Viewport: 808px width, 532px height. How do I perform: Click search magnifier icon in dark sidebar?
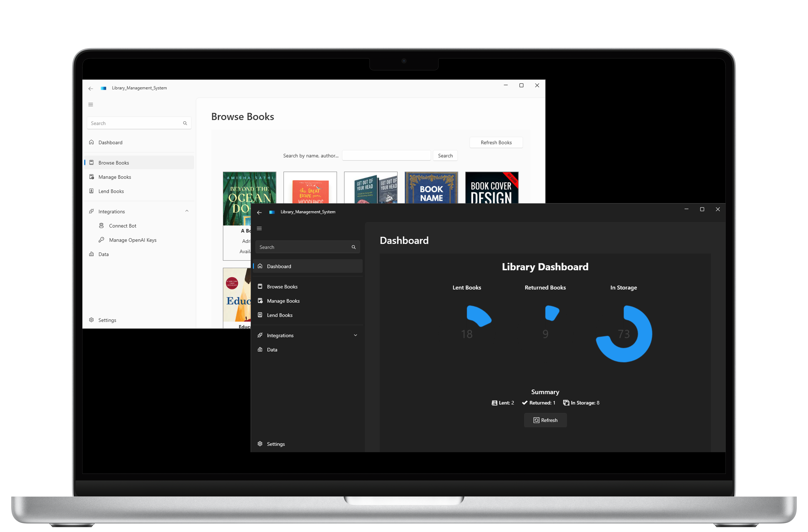tap(353, 247)
